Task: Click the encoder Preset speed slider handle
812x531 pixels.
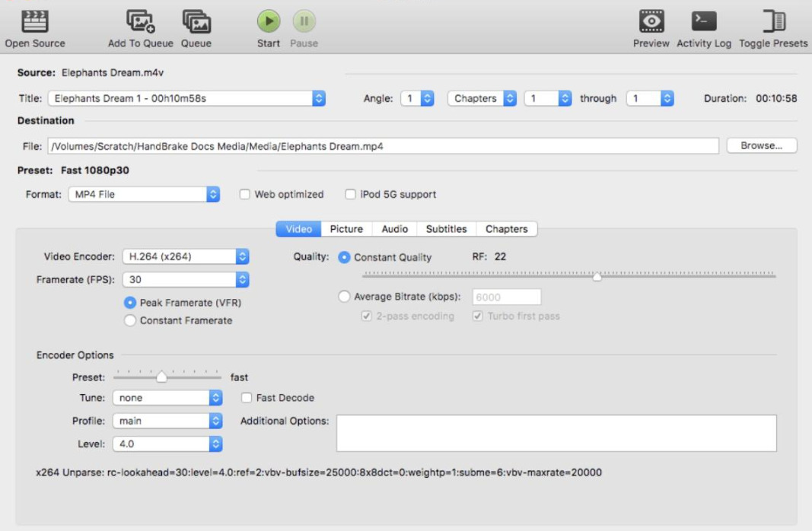Action: coord(161,377)
